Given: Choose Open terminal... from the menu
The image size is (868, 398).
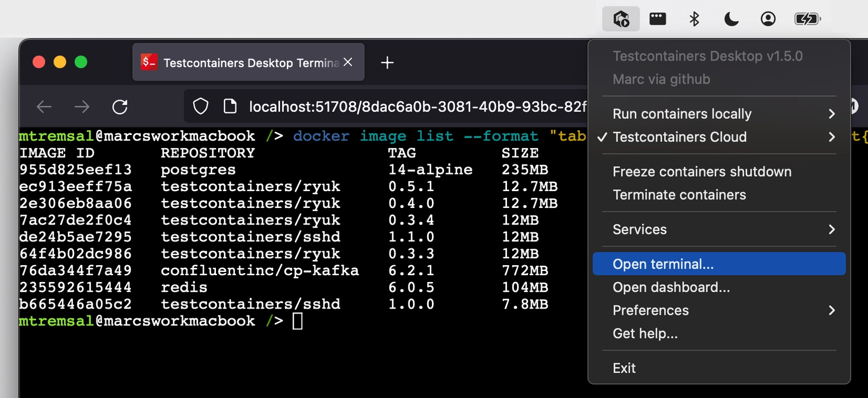Looking at the screenshot, I should (663, 264).
